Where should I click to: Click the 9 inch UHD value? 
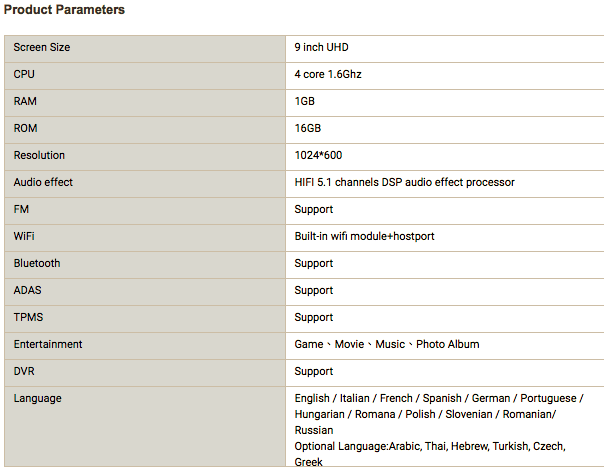(321, 48)
